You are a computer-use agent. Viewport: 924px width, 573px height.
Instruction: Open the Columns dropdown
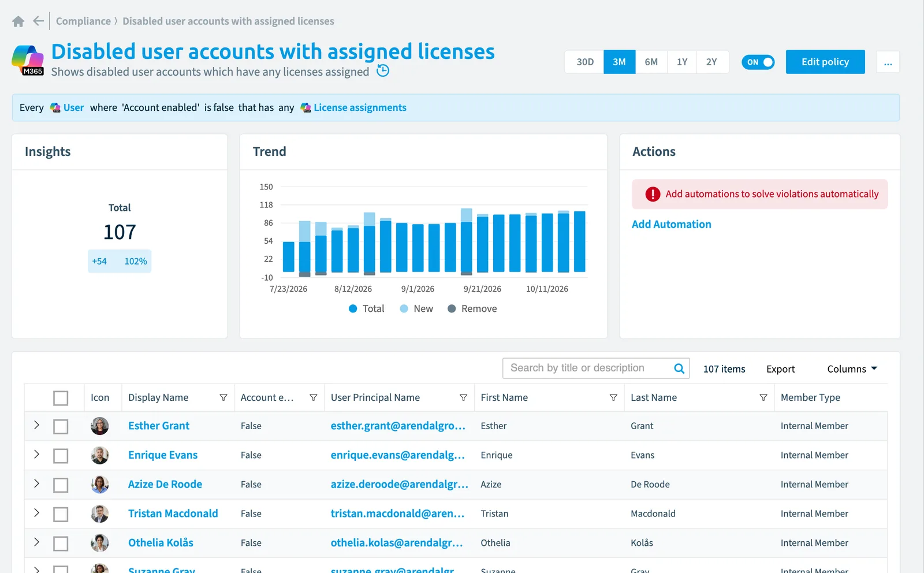852,369
